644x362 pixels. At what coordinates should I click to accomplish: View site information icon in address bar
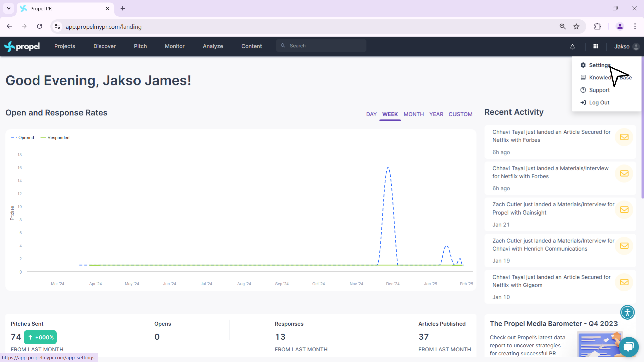(x=57, y=26)
